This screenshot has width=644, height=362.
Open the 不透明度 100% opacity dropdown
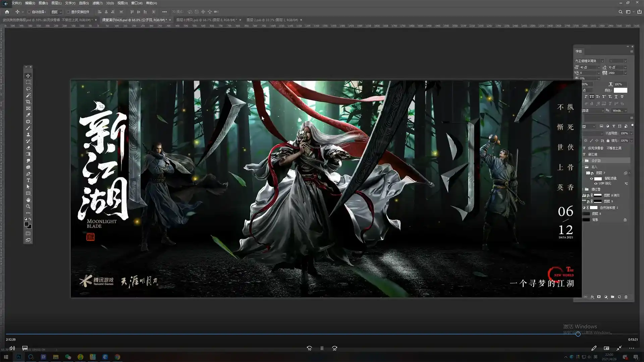click(x=631, y=133)
